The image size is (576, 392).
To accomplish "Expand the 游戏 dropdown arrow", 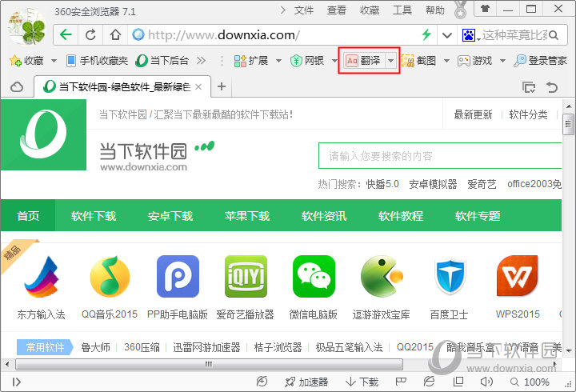I will point(502,61).
